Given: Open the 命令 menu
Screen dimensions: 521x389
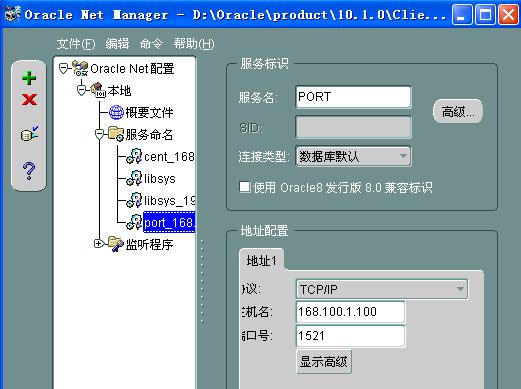Looking at the screenshot, I should pyautogui.click(x=151, y=44).
